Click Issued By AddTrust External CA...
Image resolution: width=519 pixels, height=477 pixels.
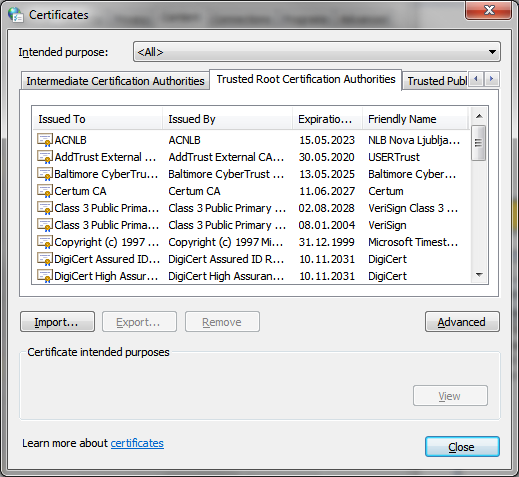point(226,157)
